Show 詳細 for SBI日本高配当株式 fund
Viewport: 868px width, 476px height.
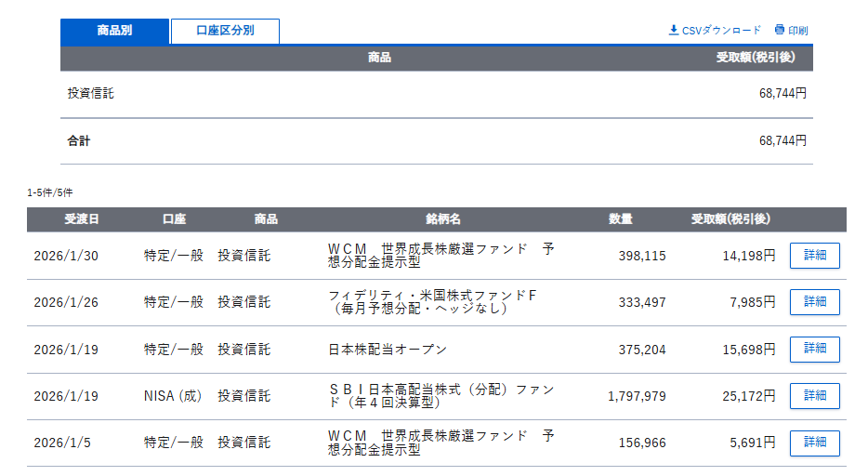point(814,396)
